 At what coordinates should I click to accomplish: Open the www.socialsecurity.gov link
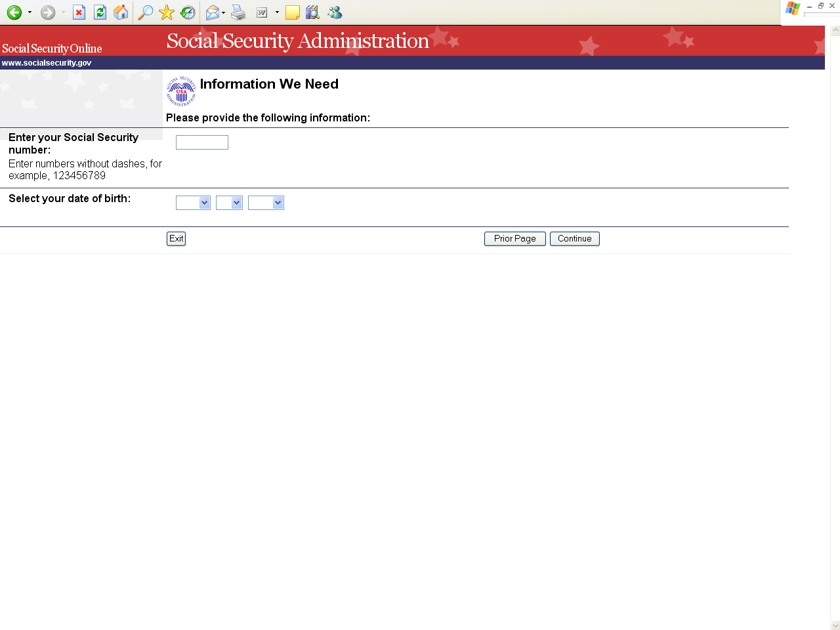(47, 63)
